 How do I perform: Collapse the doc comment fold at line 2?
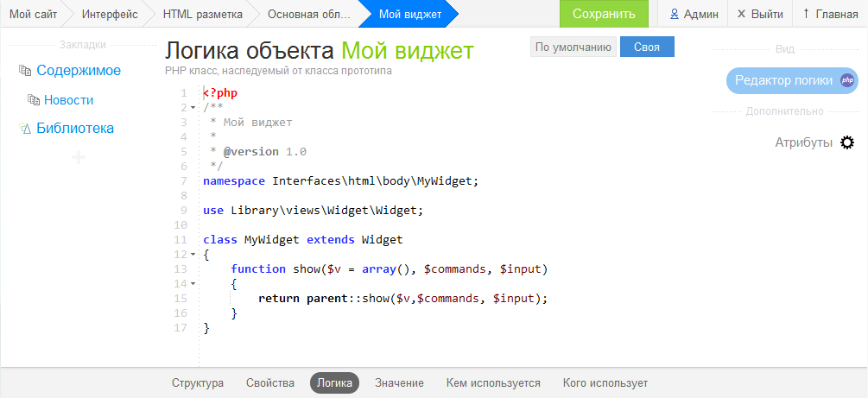pos(193,107)
